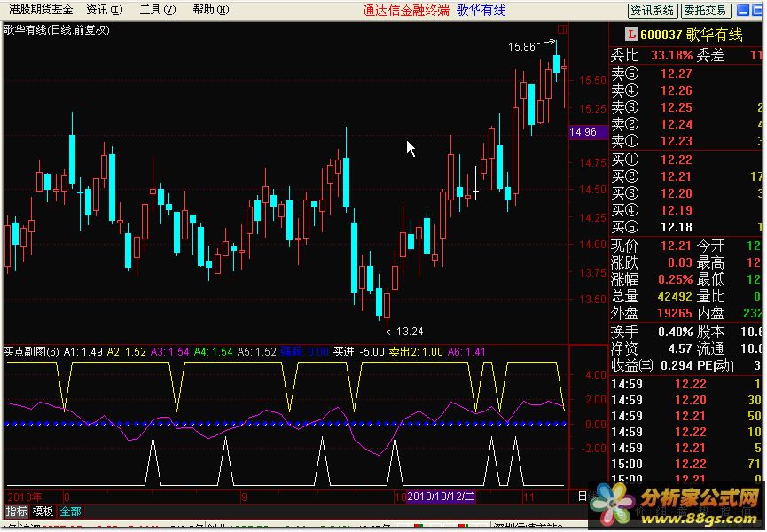Image resolution: width=767 pixels, height=532 pixels.
Task: Select the 卖④ 12.26 ask row
Action: point(686,90)
